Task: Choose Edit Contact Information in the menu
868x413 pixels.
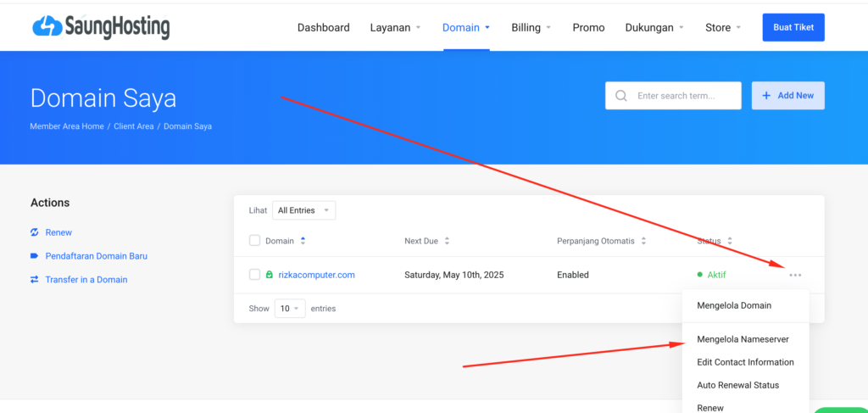Action: click(745, 362)
